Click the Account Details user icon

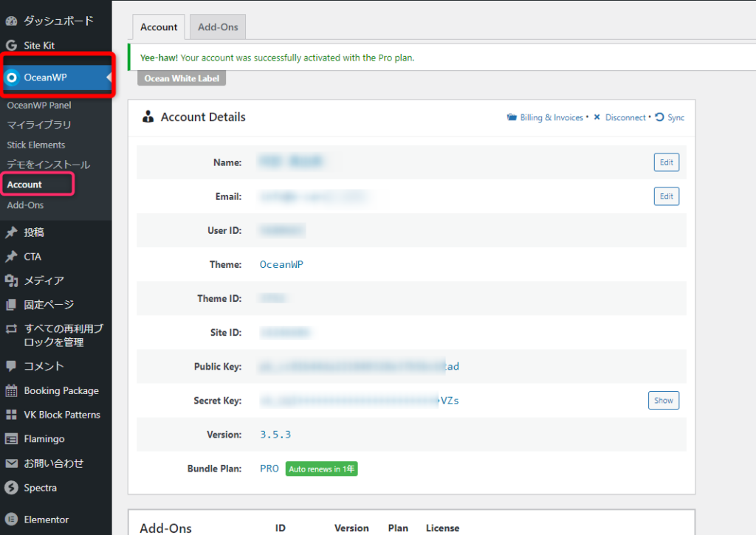(148, 117)
